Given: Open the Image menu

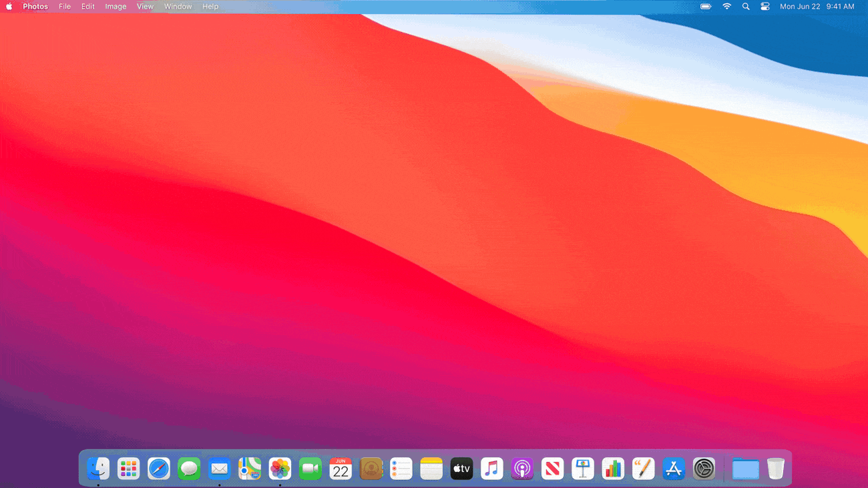Looking at the screenshot, I should (116, 7).
